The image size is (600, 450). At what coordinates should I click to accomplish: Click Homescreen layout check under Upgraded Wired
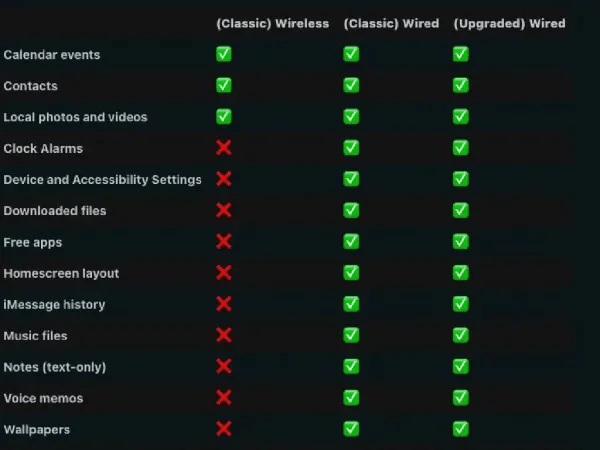coord(460,272)
